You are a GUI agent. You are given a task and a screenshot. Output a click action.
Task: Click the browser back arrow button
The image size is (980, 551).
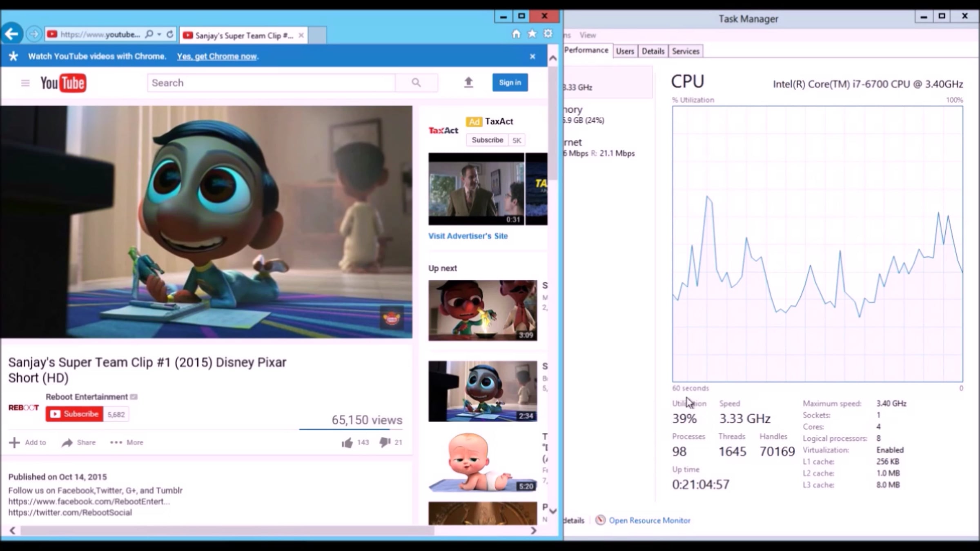(x=11, y=34)
